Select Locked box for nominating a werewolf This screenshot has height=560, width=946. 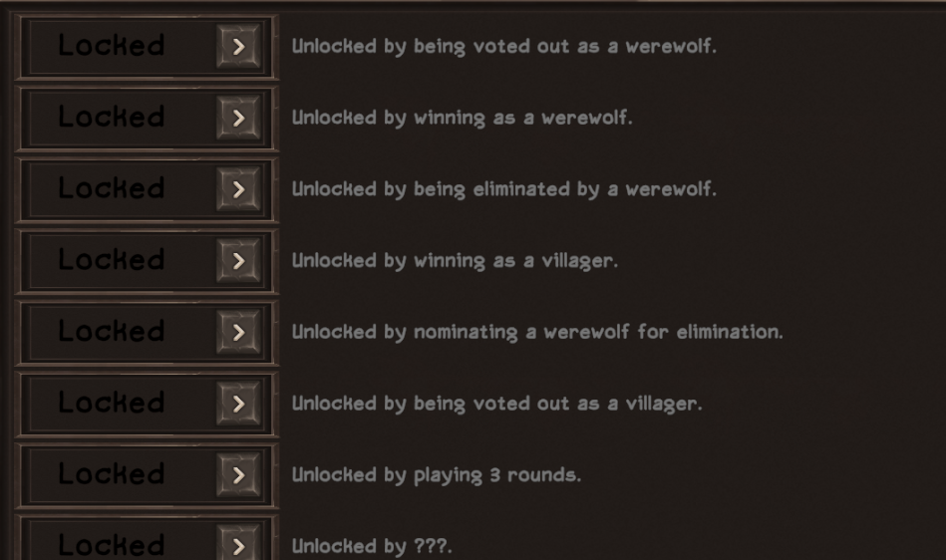click(147, 333)
